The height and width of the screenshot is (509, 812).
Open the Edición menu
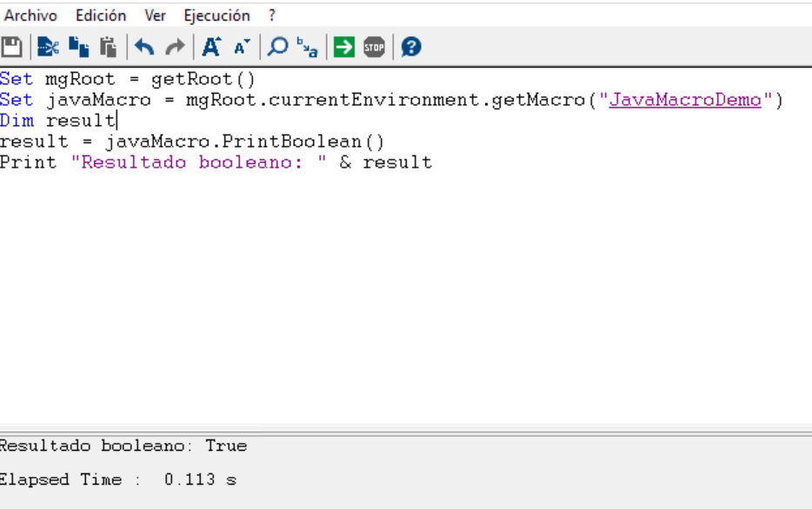101,16
